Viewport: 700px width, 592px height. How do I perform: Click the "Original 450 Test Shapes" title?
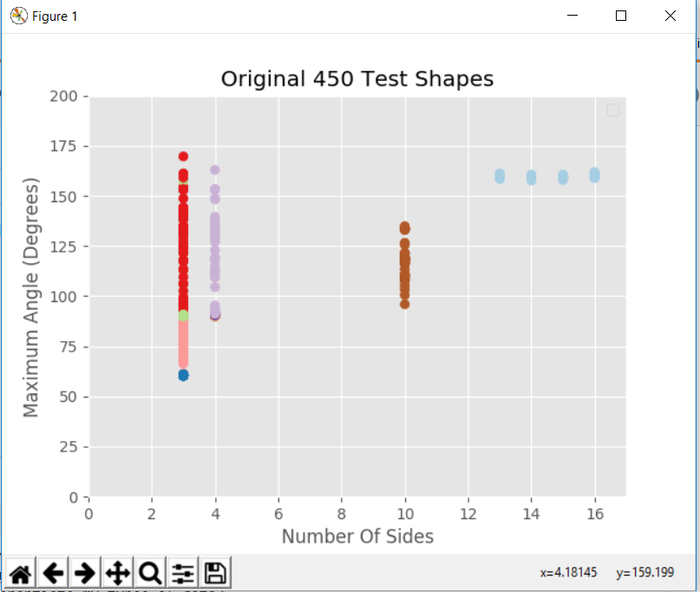coord(357,79)
